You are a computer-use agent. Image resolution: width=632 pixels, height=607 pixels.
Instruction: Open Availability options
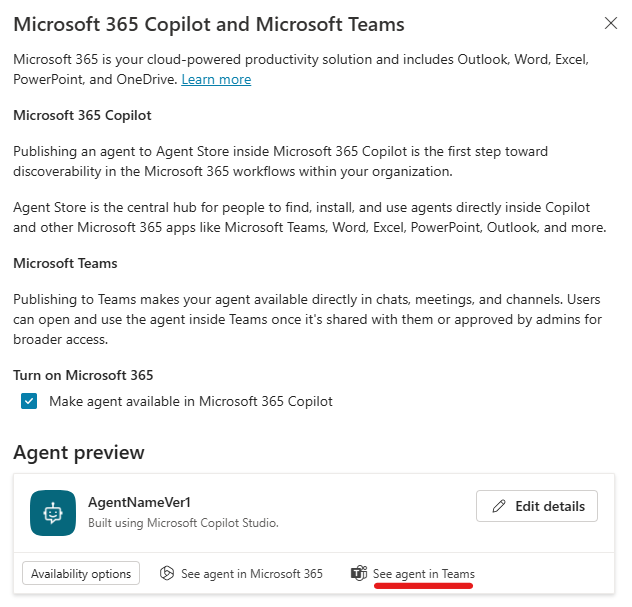81,574
